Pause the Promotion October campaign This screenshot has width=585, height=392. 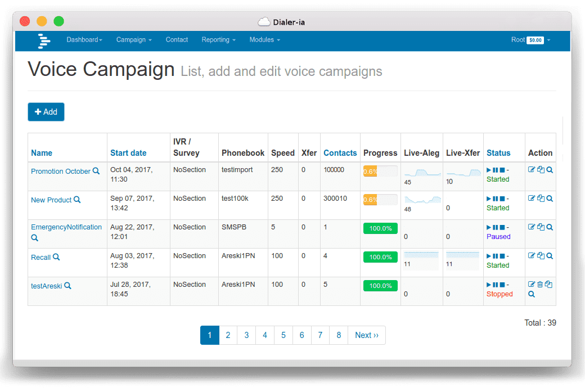(x=496, y=170)
